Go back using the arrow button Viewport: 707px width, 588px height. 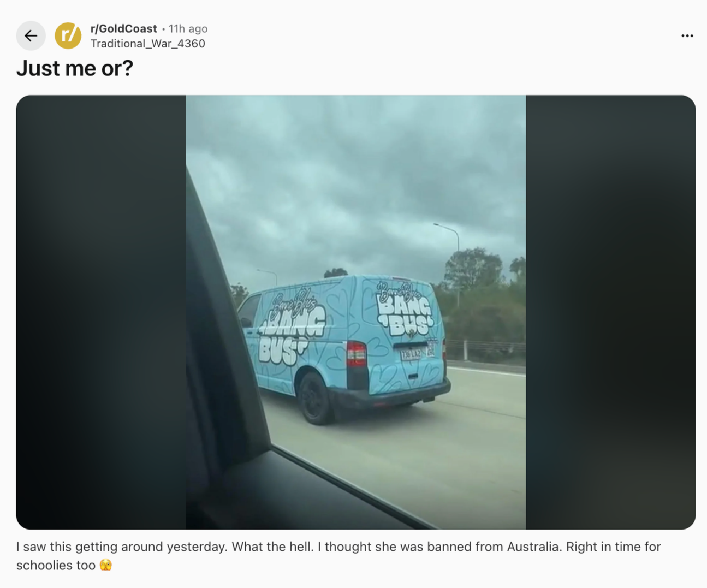[31, 36]
